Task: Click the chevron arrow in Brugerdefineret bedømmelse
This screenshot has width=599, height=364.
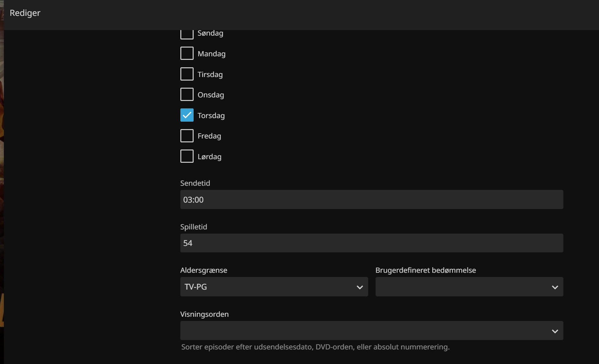Action: (555, 287)
